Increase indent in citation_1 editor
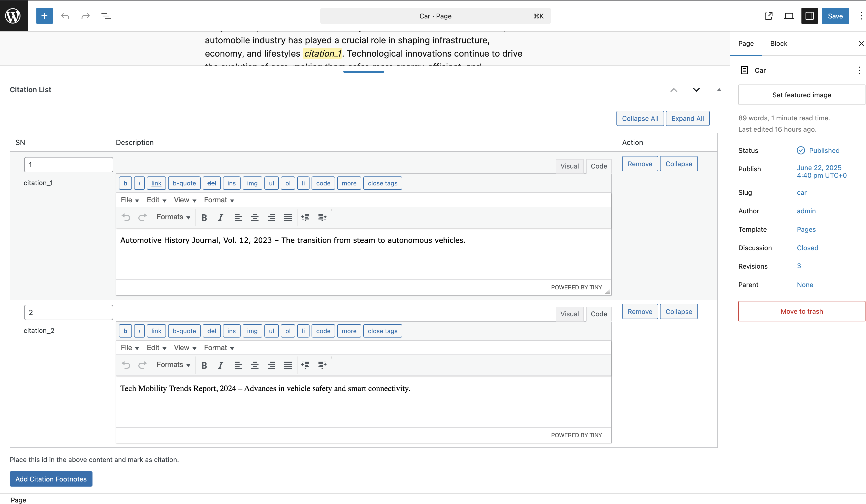The width and height of the screenshot is (866, 504). point(322,217)
